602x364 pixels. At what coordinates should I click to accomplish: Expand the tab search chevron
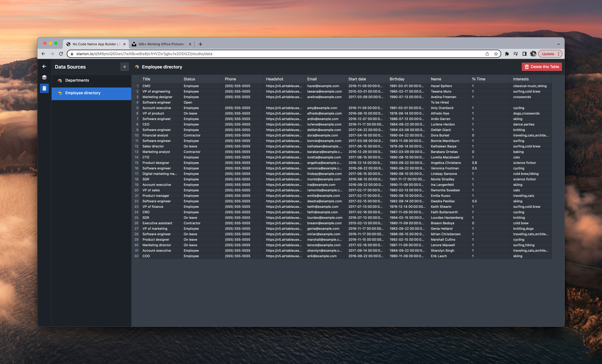click(x=558, y=44)
